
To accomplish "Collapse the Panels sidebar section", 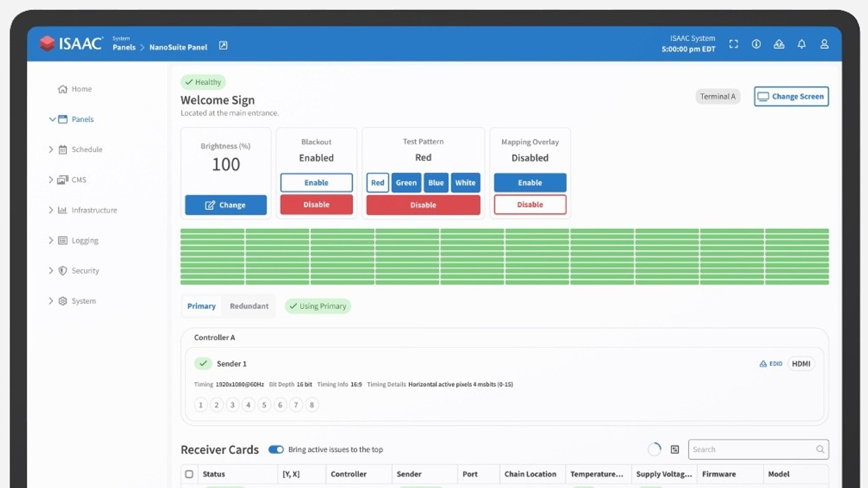I will (x=52, y=119).
